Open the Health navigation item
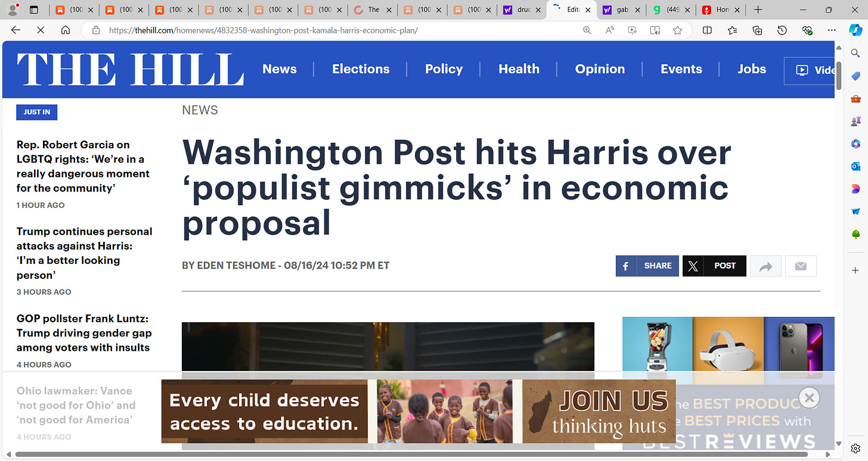This screenshot has height=461, width=868. click(519, 69)
